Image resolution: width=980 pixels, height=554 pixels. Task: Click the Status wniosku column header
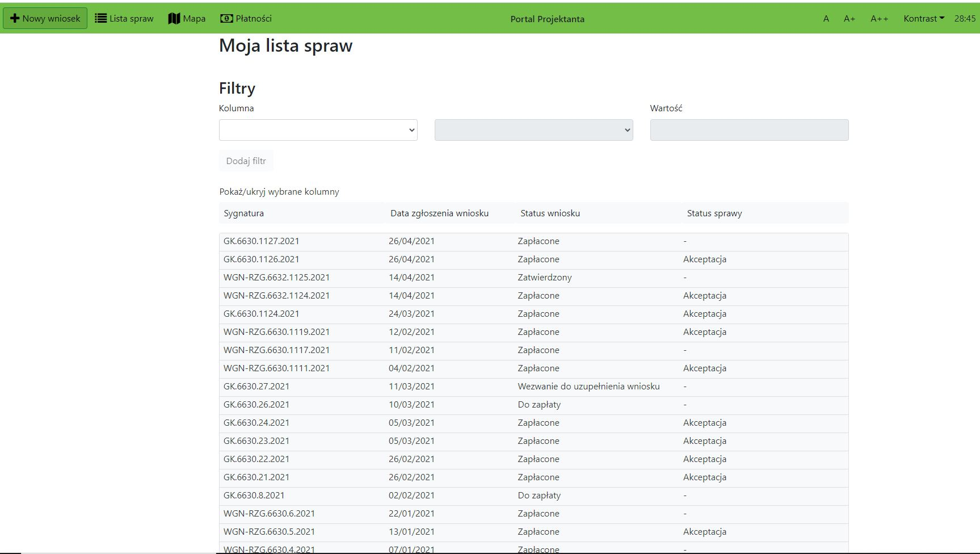tap(550, 213)
